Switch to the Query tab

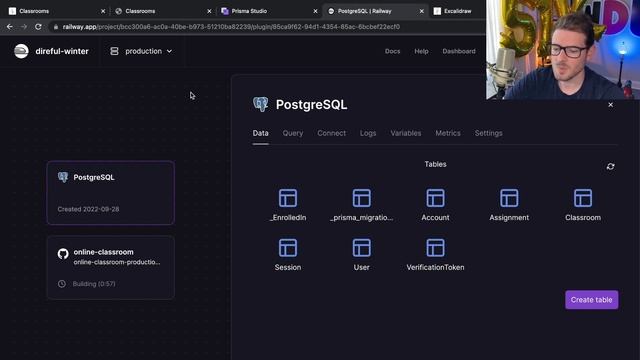tap(293, 133)
